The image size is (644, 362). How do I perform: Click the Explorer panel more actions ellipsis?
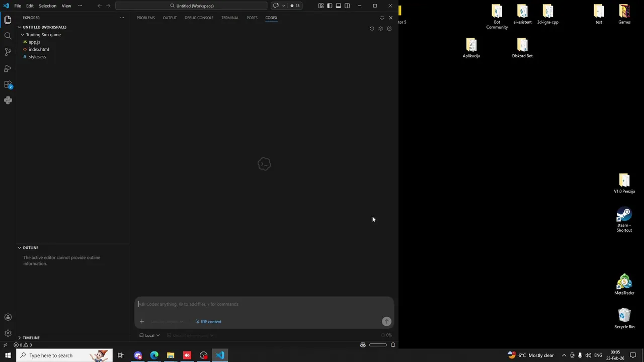click(x=122, y=18)
